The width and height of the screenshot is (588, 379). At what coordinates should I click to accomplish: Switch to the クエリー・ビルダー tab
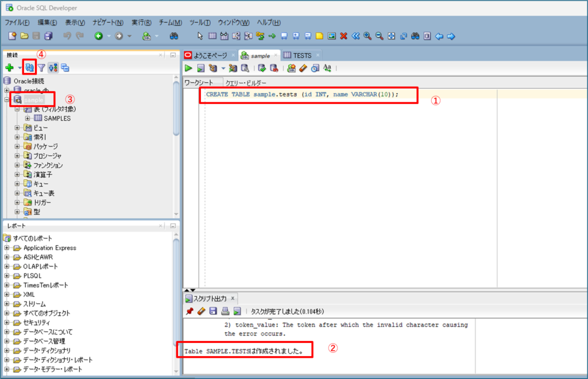coord(246,83)
